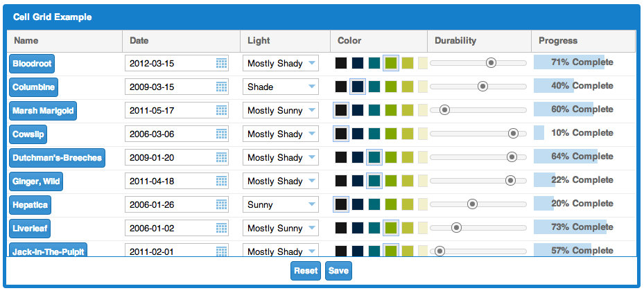644x293 pixels.
Task: Click the Durability slider handle for Marsh Marigold
Action: (x=444, y=110)
